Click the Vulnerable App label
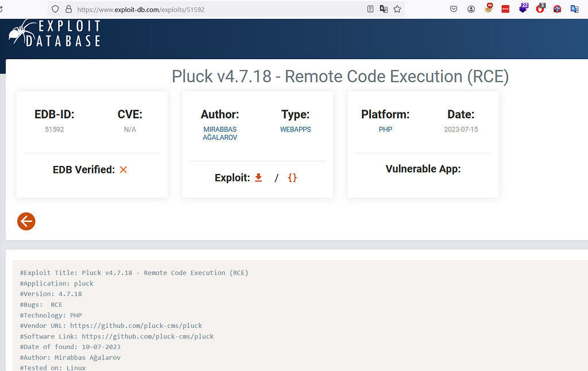This screenshot has height=371, width=588. point(423,169)
